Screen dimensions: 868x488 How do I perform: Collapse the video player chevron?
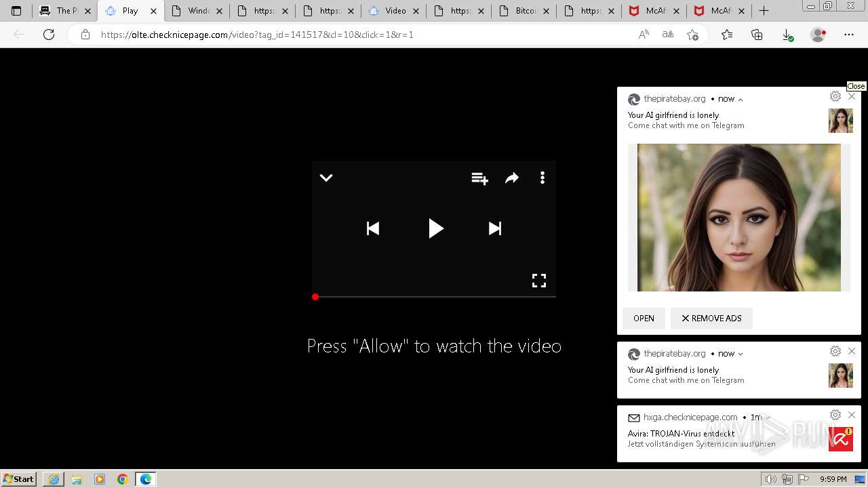coord(326,178)
